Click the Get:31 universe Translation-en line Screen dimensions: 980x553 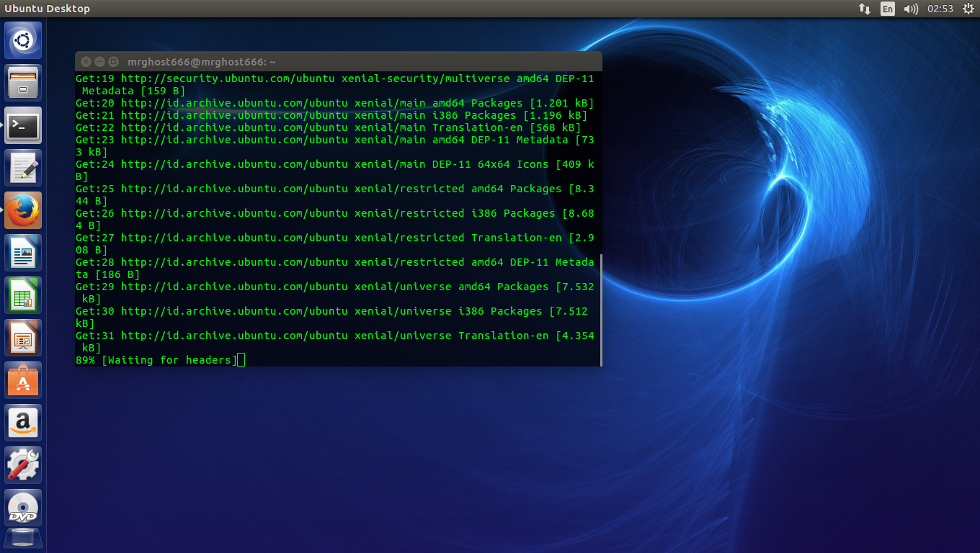(335, 342)
